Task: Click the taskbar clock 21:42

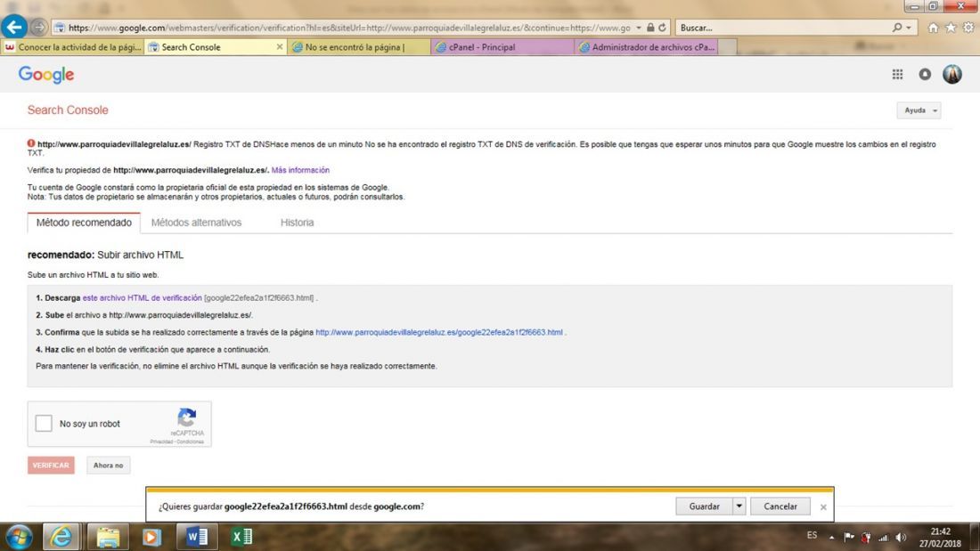Action: pyautogui.click(x=940, y=531)
